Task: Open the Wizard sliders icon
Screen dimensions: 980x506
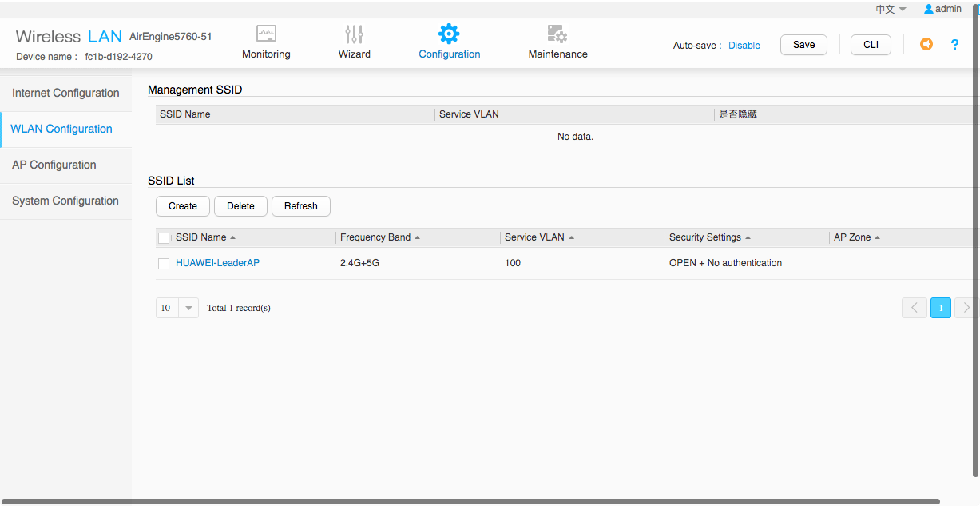Action: (354, 34)
